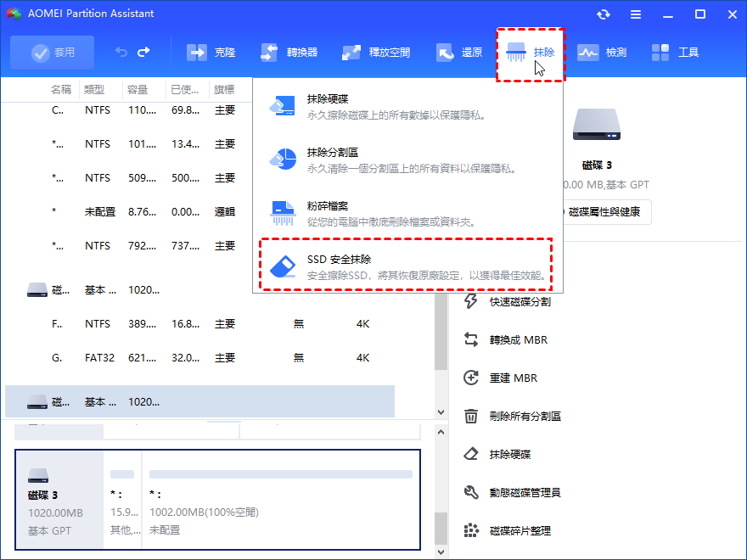Open the hamburger menu in the title bar
The height and width of the screenshot is (560, 747).
636,14
